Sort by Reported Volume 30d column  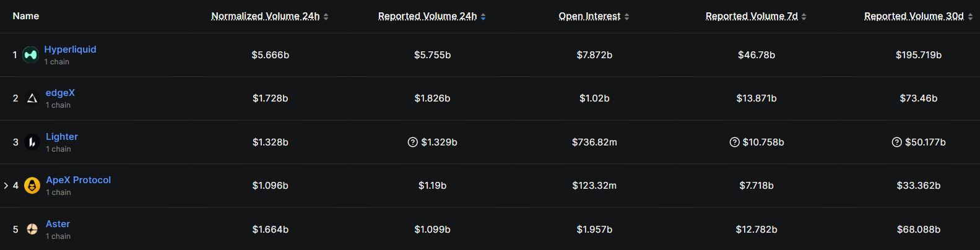tap(969, 17)
